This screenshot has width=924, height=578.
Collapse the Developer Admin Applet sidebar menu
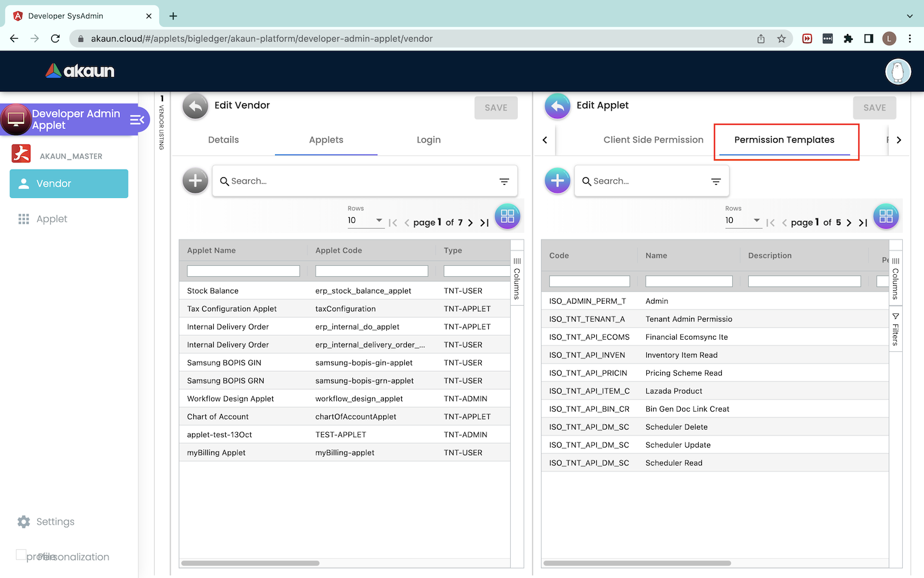[x=137, y=119]
